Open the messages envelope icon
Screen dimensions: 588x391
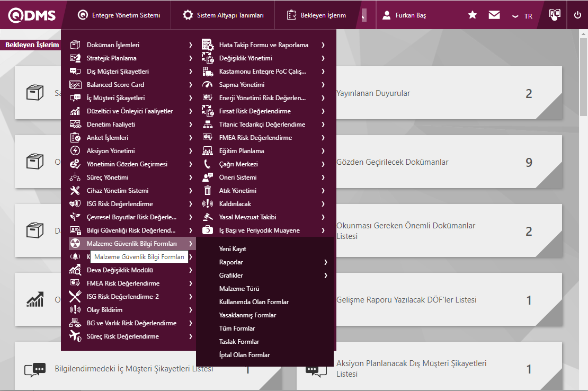tap(494, 15)
